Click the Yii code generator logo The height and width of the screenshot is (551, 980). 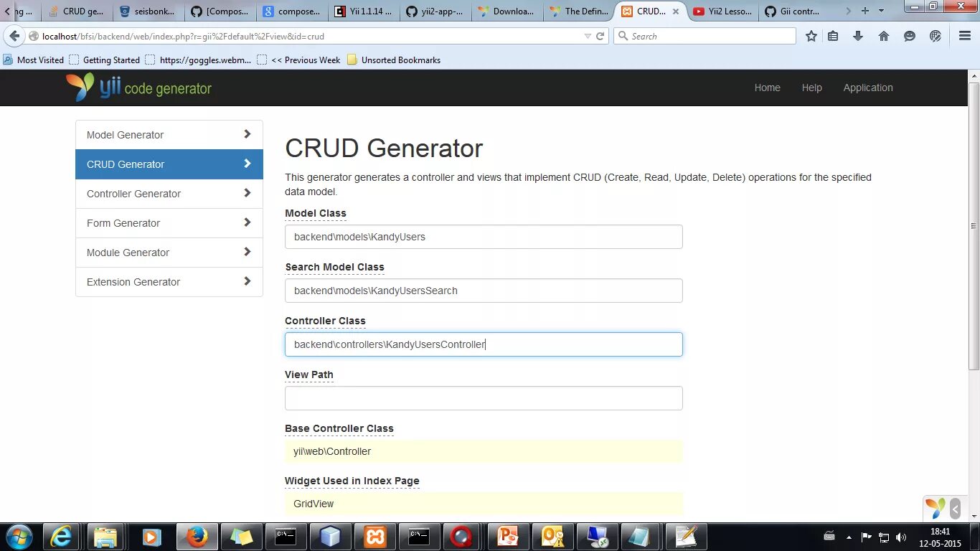(x=139, y=88)
